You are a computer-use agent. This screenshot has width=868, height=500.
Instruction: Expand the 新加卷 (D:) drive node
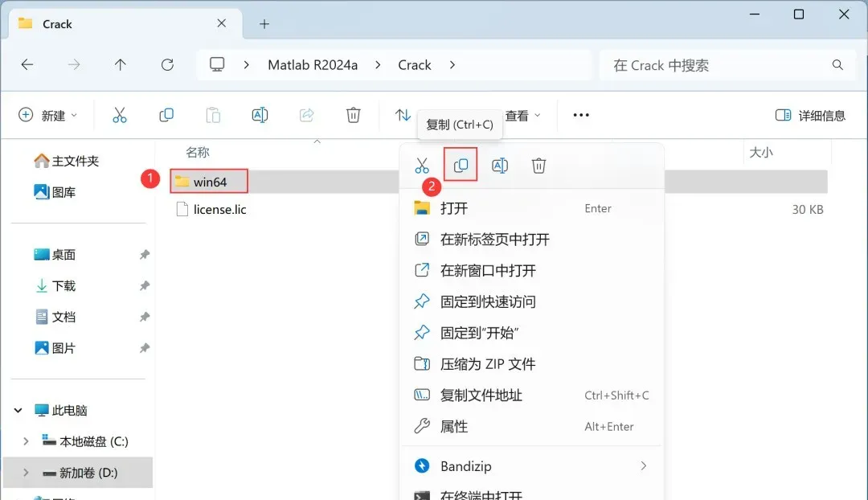coord(26,473)
